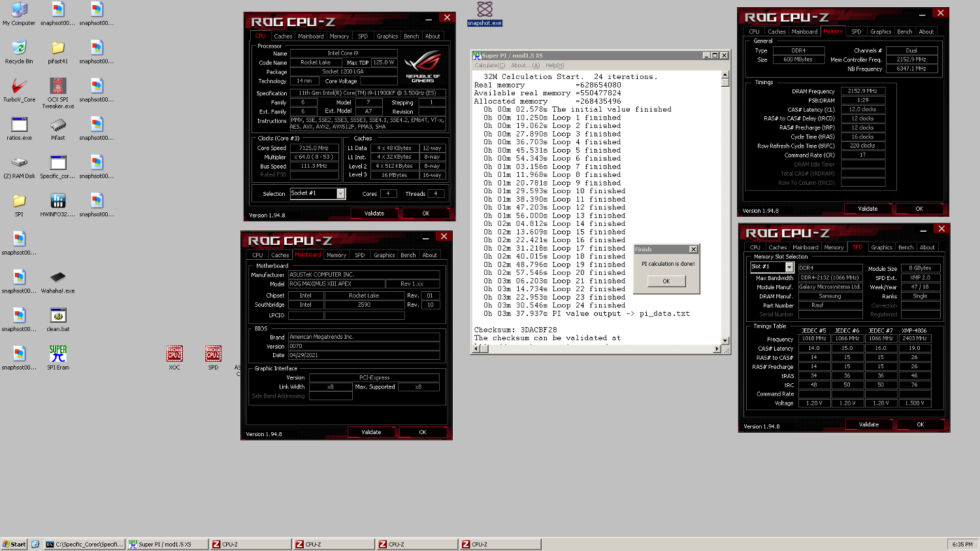Switch to SPD tab in Memory CPU-Z window

click(x=857, y=32)
